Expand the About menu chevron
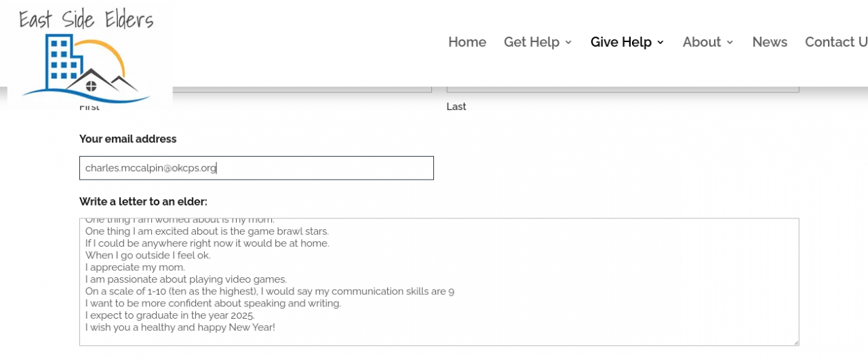868x358 pixels. [x=730, y=43]
